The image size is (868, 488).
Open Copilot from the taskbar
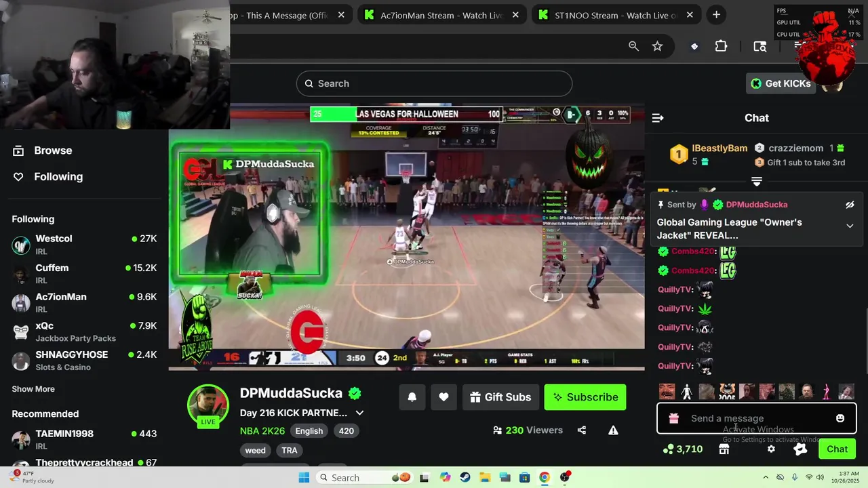tap(445, 477)
